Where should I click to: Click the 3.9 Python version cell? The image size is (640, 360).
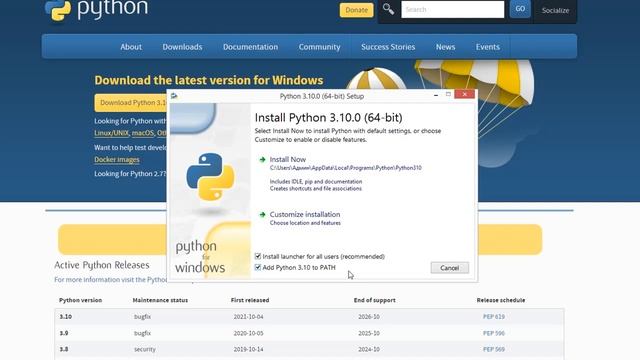click(x=64, y=333)
